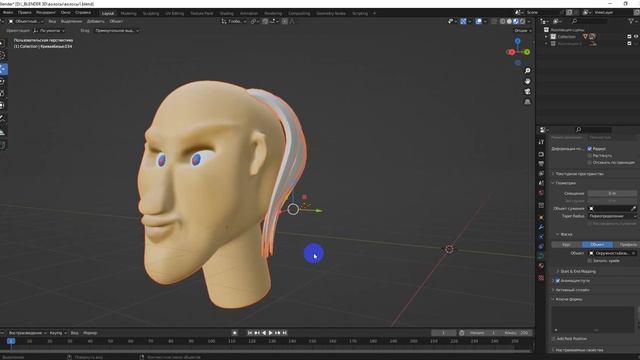This screenshot has height=360, width=640.
Task: Switch perspective/orthographic grid icon
Action: point(527,102)
